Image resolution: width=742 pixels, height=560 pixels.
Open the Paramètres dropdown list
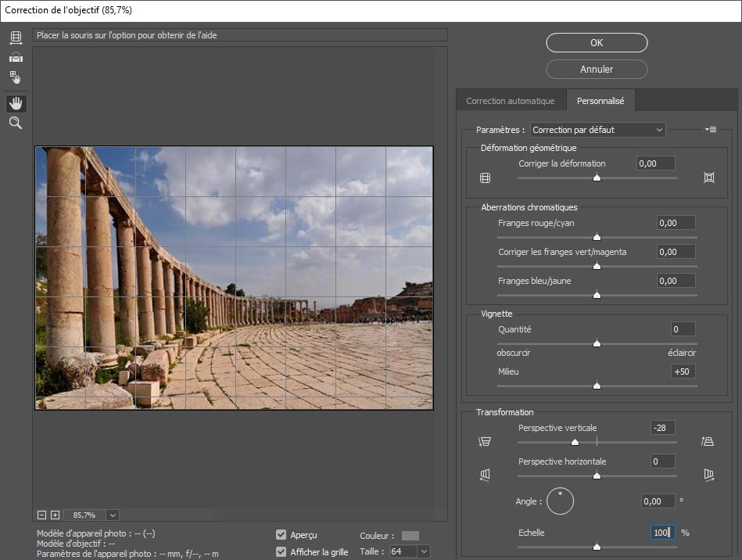point(597,130)
